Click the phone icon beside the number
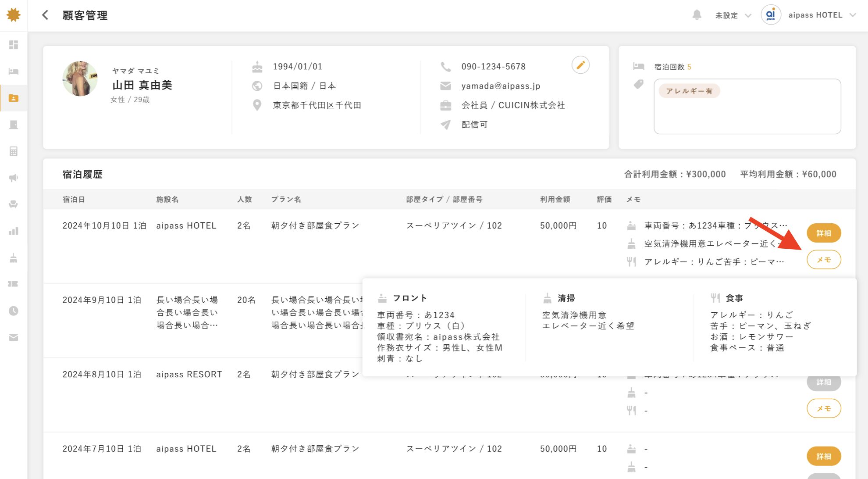The height and width of the screenshot is (479, 868). [445, 67]
